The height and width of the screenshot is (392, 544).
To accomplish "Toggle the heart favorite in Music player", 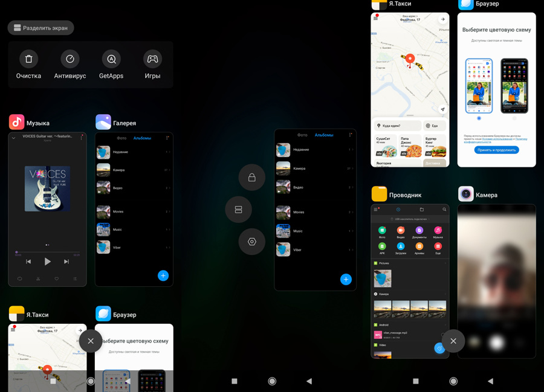I will click(x=57, y=278).
